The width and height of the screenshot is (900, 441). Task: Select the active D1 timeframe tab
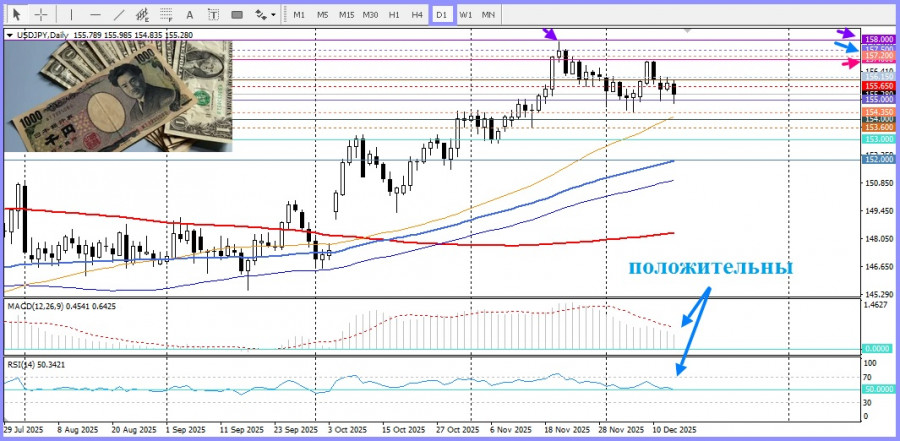442,14
